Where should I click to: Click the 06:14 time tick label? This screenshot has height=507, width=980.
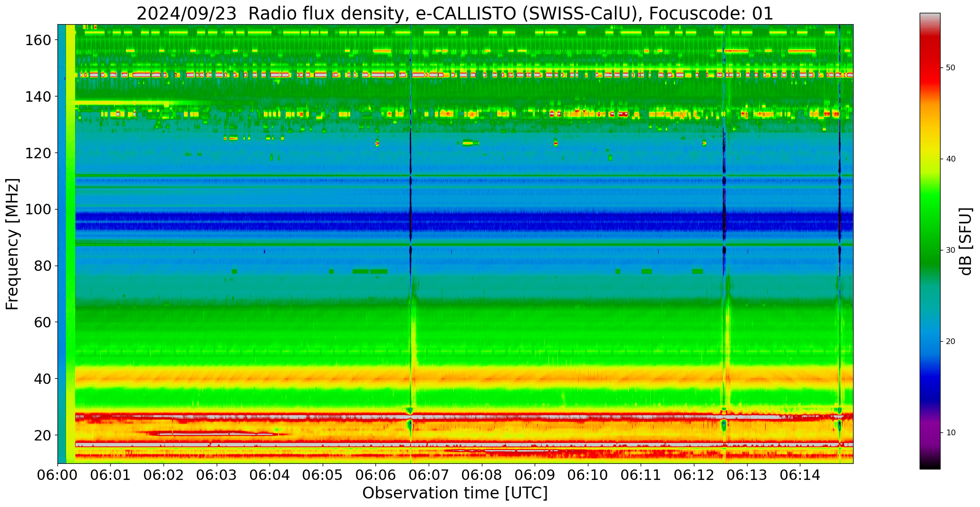point(800,474)
